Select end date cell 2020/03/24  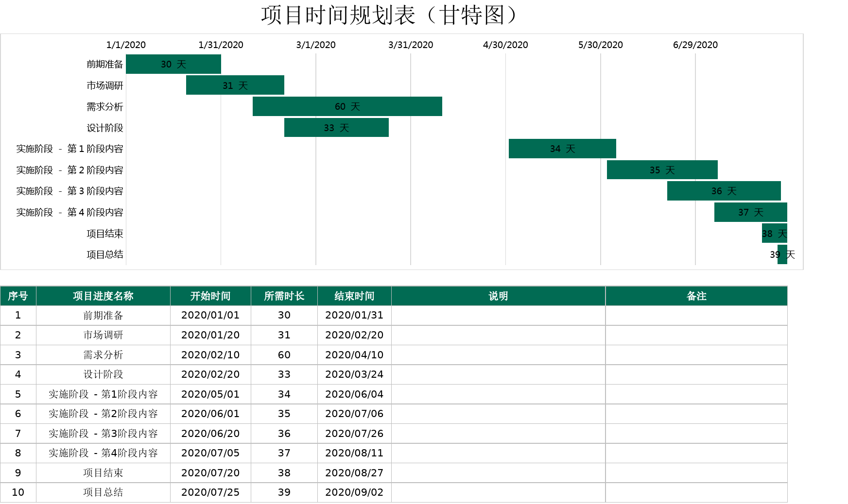tap(354, 374)
